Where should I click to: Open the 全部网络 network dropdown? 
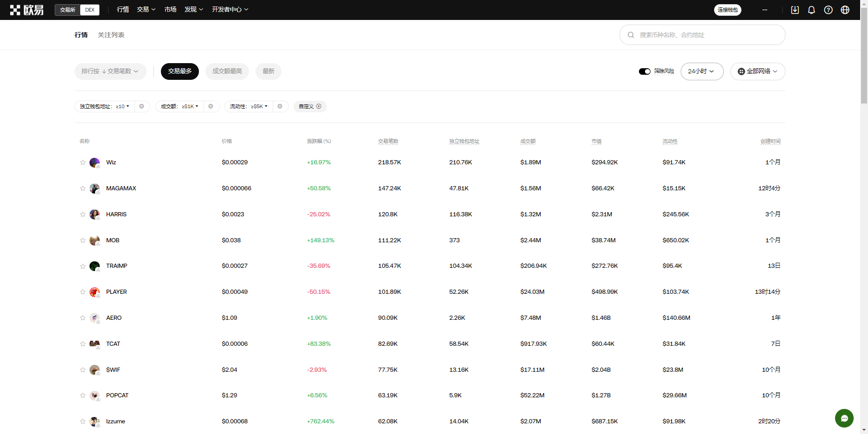(758, 71)
